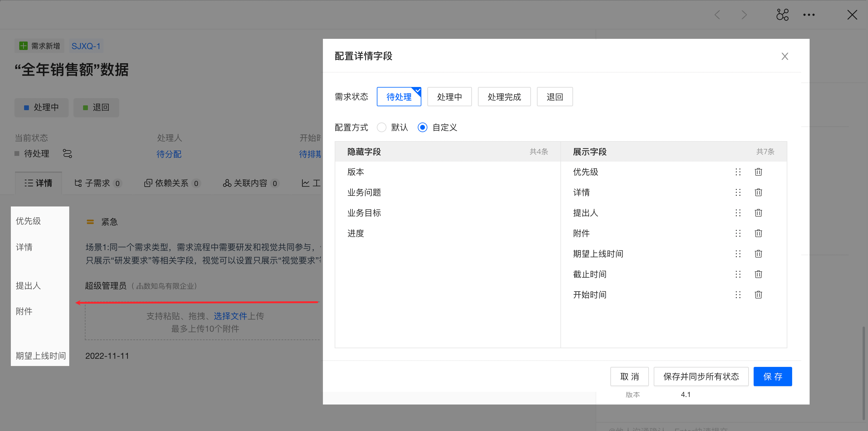Delete 优先级 from displayed fields
Viewport: 868px width, 431px height.
pos(758,172)
